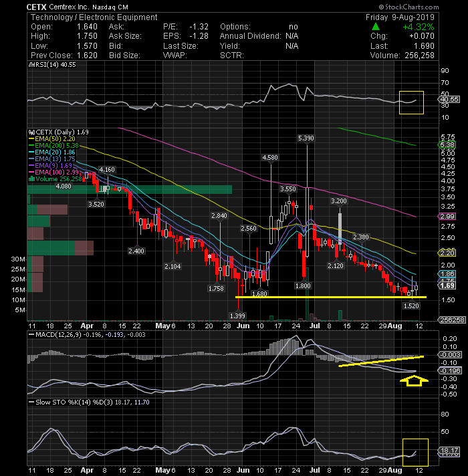Click the 1.399 low price label
Screen dimensions: 468x476
point(237,316)
